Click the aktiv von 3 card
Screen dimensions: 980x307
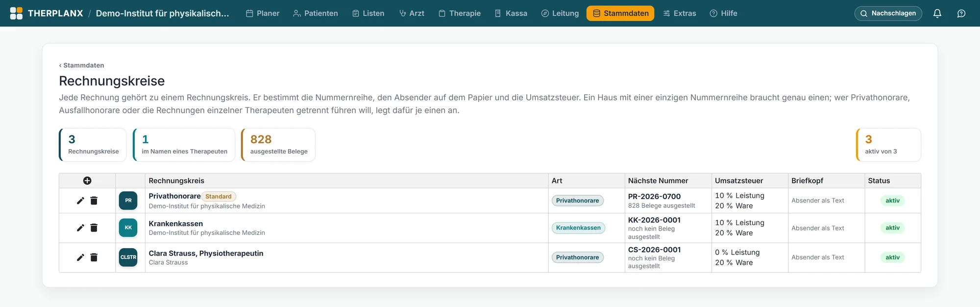(888, 145)
